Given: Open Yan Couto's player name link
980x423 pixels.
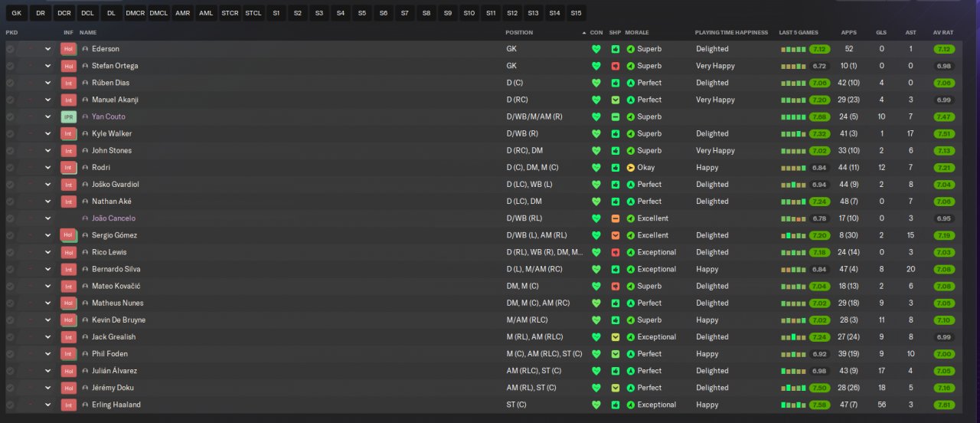Looking at the screenshot, I should click(109, 116).
